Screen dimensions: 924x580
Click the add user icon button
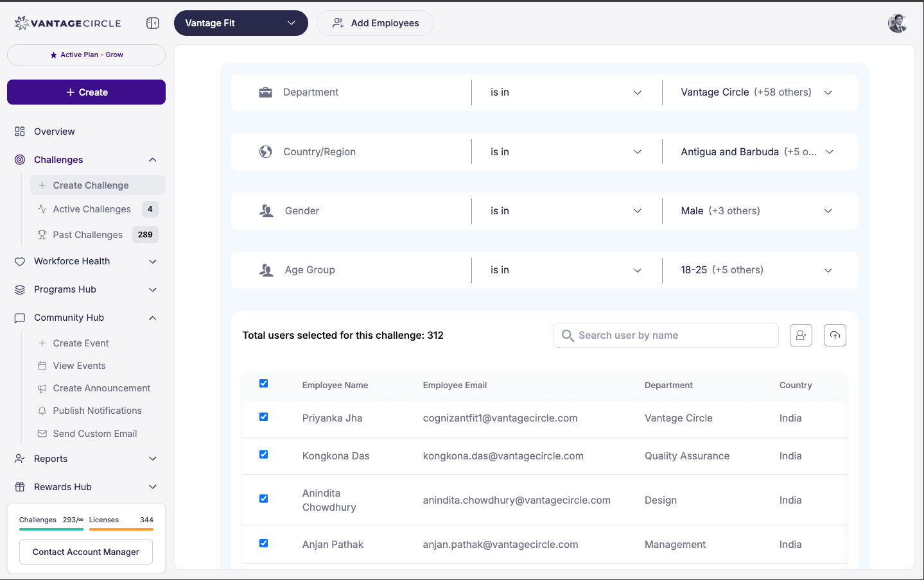(x=801, y=335)
